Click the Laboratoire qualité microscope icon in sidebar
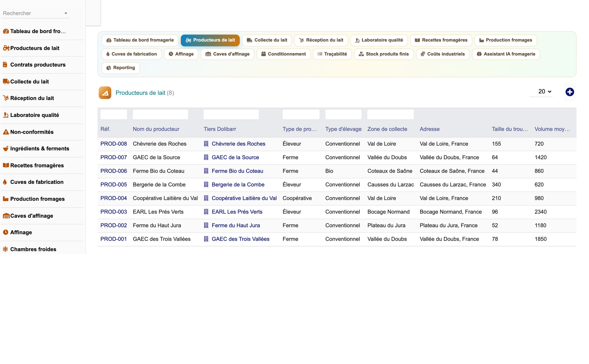The width and height of the screenshot is (589, 364). [5, 115]
